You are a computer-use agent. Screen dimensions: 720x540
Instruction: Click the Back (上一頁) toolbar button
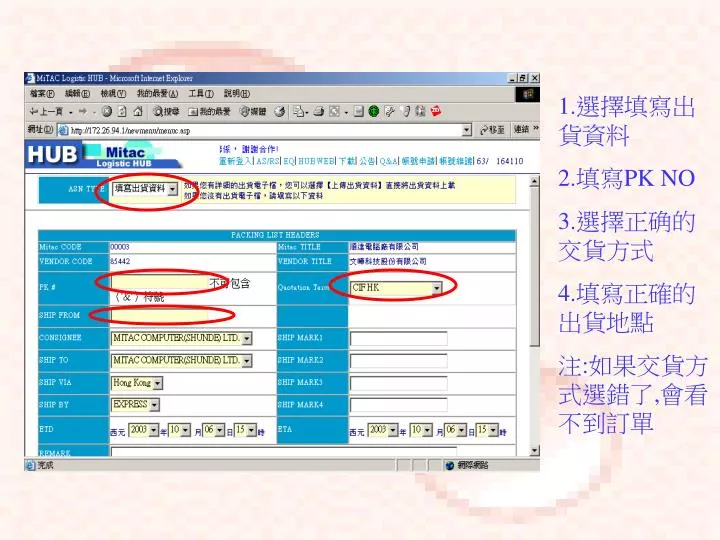[x=46, y=112]
